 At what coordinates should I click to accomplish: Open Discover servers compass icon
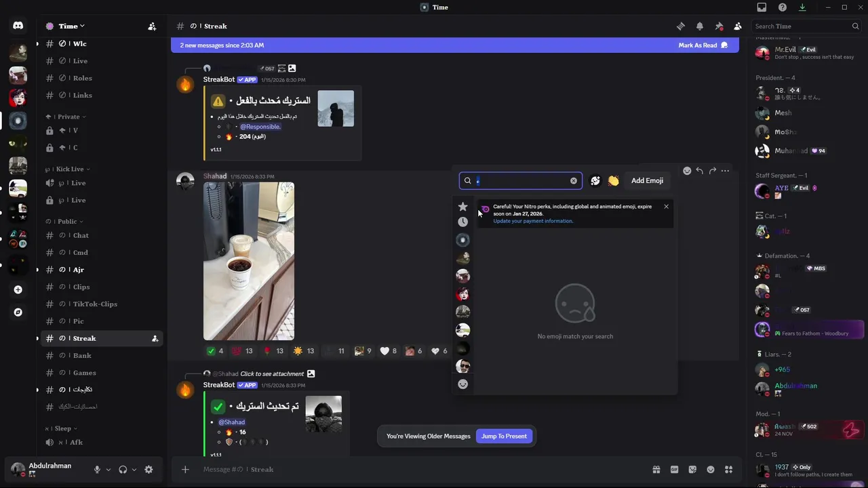pyautogui.click(x=18, y=312)
